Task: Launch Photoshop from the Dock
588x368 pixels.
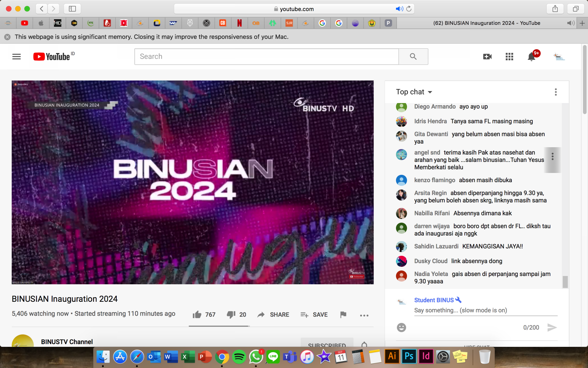Action: (409, 356)
